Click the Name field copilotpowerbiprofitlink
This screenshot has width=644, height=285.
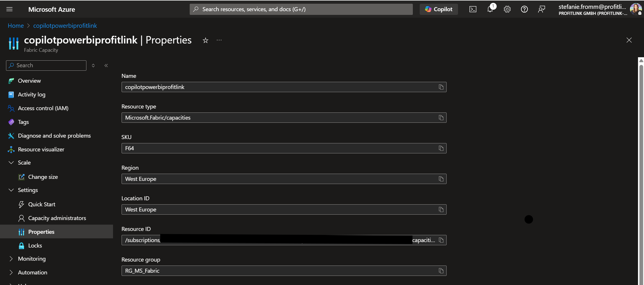(284, 87)
